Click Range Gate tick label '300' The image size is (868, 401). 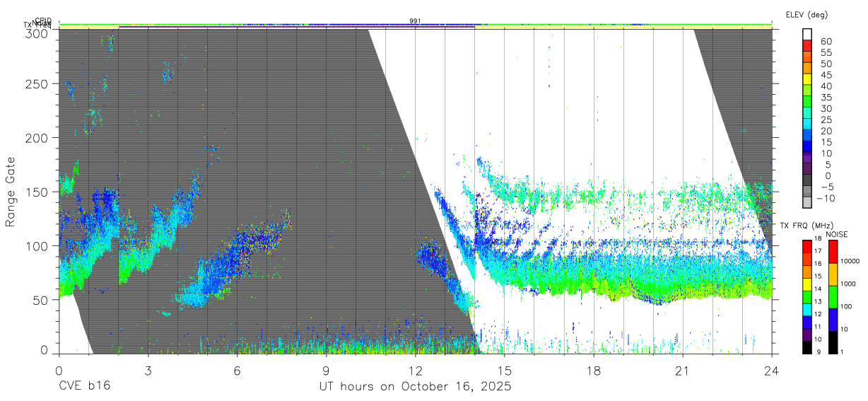pos(37,33)
